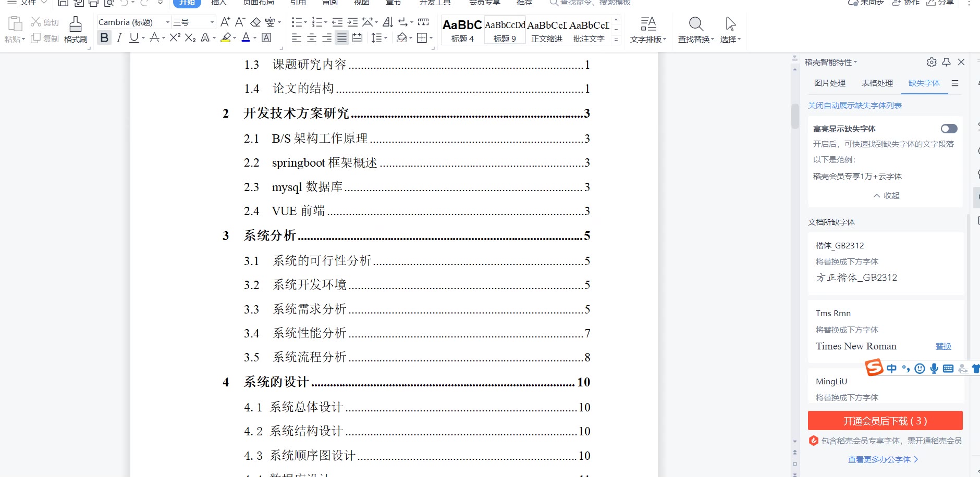Viewport: 980px width, 477px height.
Task: Select the 标题 9 style
Action: pyautogui.click(x=505, y=30)
